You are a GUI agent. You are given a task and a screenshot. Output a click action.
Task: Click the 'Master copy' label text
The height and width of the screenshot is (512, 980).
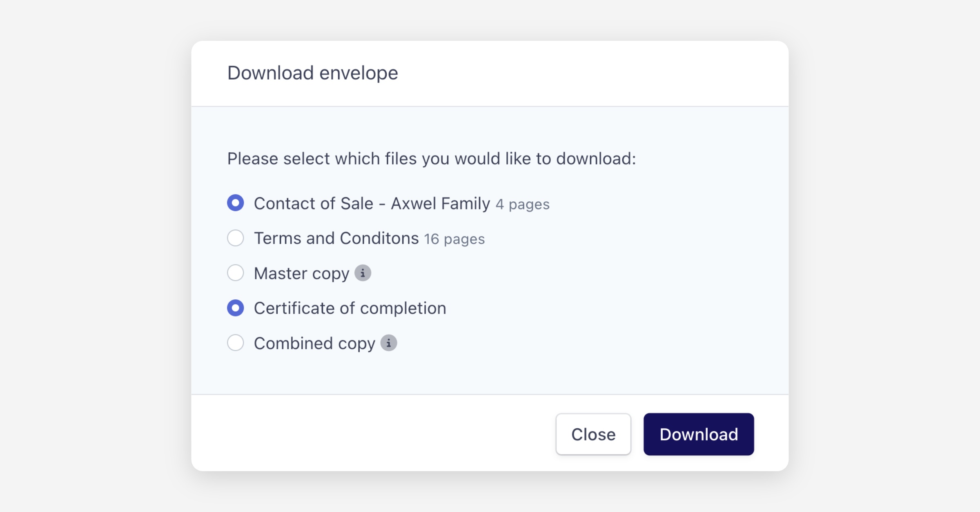(301, 274)
